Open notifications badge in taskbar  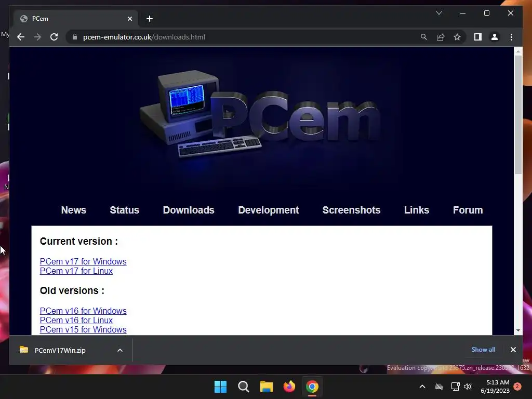(x=517, y=387)
